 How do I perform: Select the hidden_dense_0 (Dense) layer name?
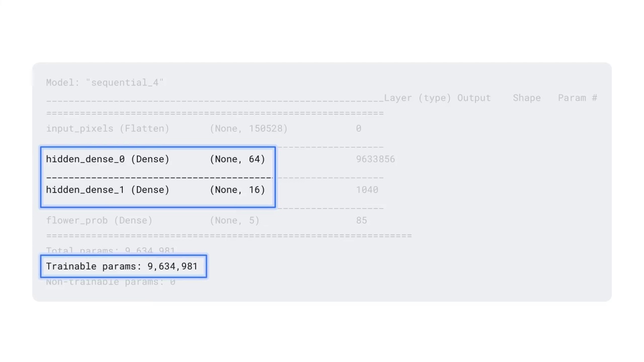tap(108, 159)
